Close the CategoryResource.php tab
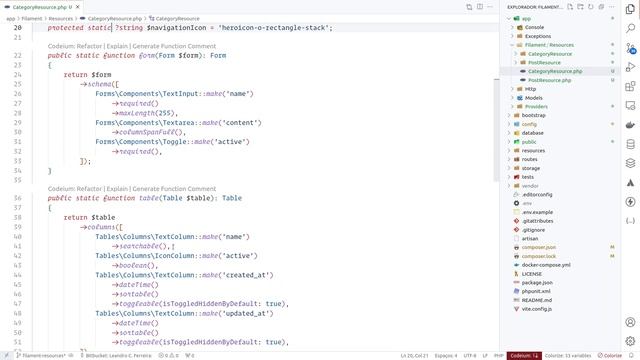 coord(78,7)
